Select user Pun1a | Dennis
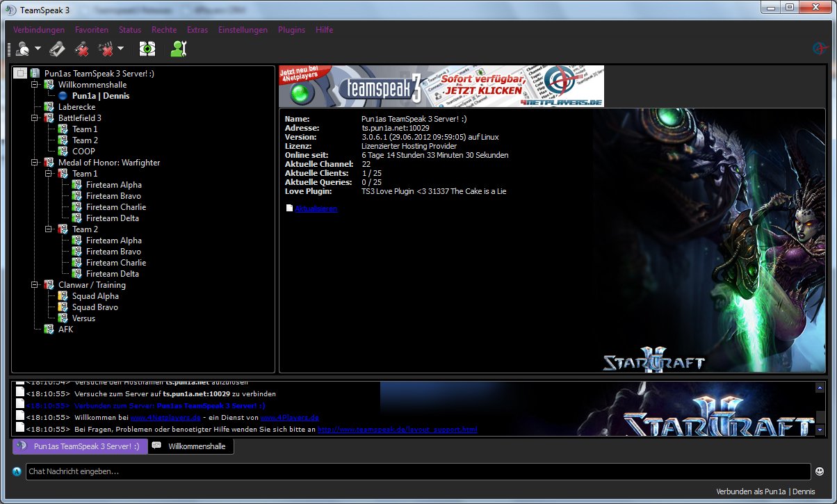This screenshot has height=504, width=837. coord(100,95)
